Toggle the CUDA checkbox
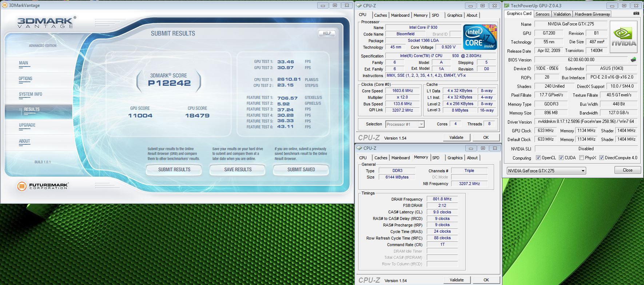This screenshot has height=285, width=644. pyautogui.click(x=561, y=158)
